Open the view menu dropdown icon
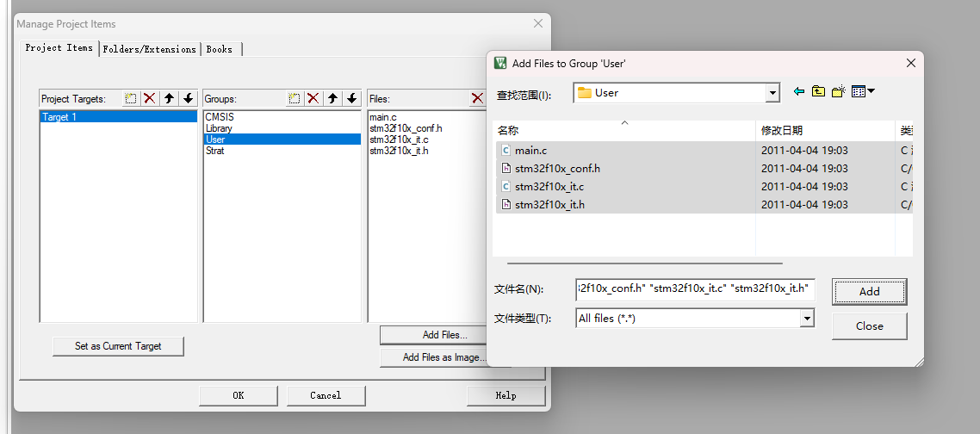980x434 pixels. pos(863,92)
